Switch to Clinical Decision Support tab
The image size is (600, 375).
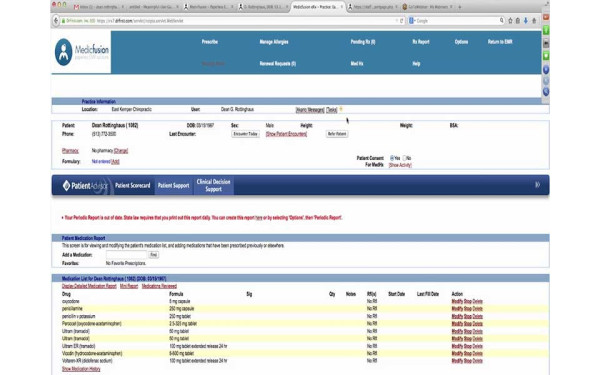pos(214,185)
